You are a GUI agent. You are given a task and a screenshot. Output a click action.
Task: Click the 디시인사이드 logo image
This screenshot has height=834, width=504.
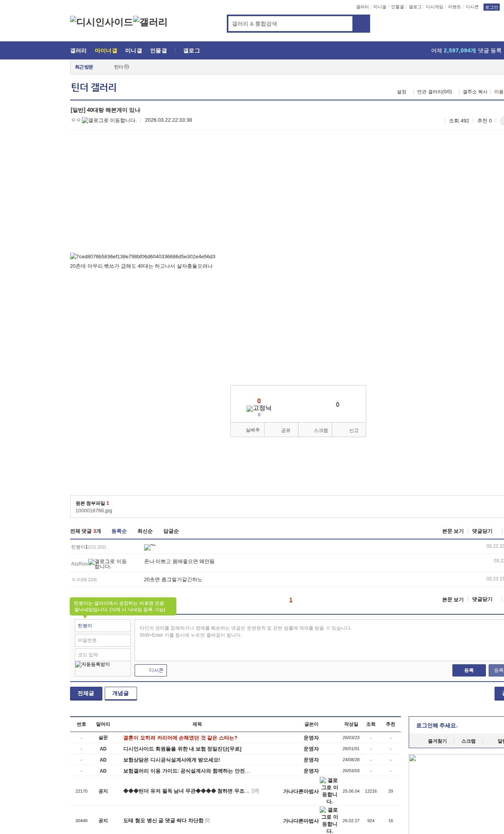point(102,22)
